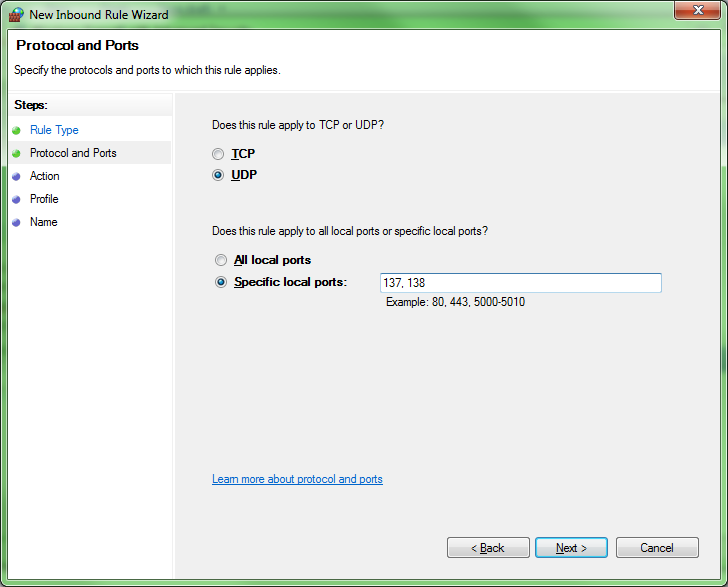Click the blue bullet beside Action
Image resolution: width=728 pixels, height=587 pixels.
(x=16, y=176)
